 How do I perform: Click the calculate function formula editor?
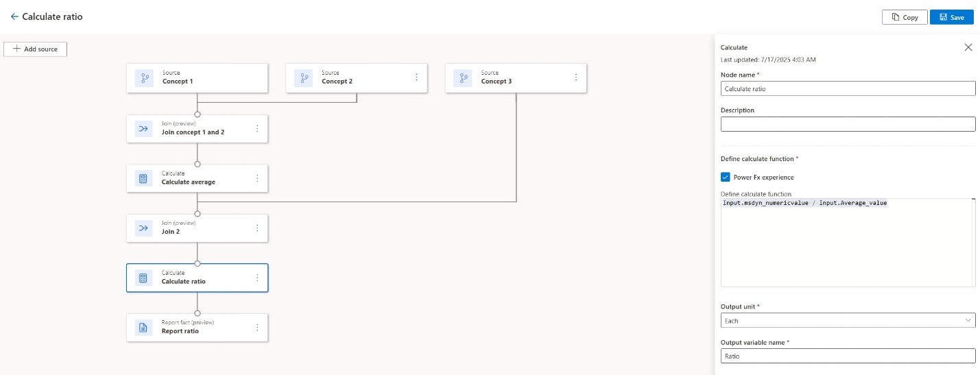coord(848,243)
